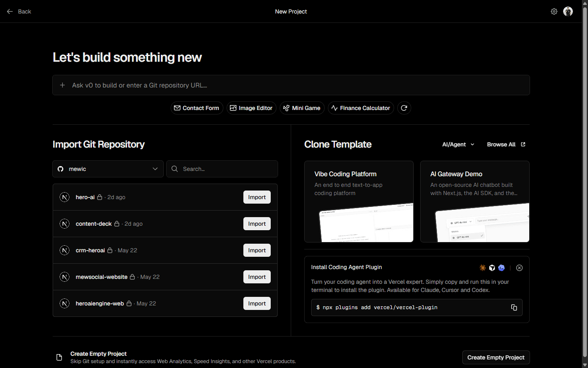Click the hero-ai repository name
588x368 pixels.
pyautogui.click(x=85, y=197)
